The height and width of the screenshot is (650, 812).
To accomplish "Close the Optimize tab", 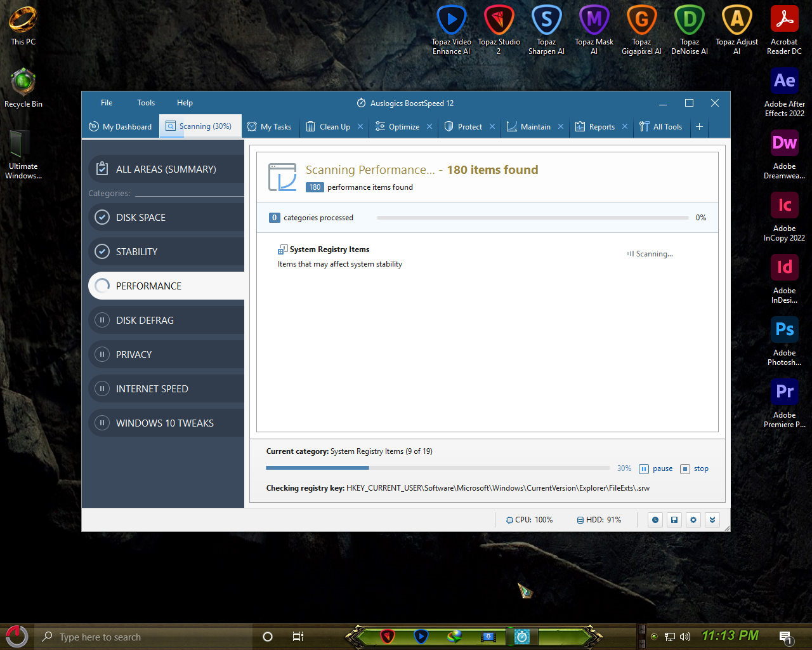I will (429, 126).
